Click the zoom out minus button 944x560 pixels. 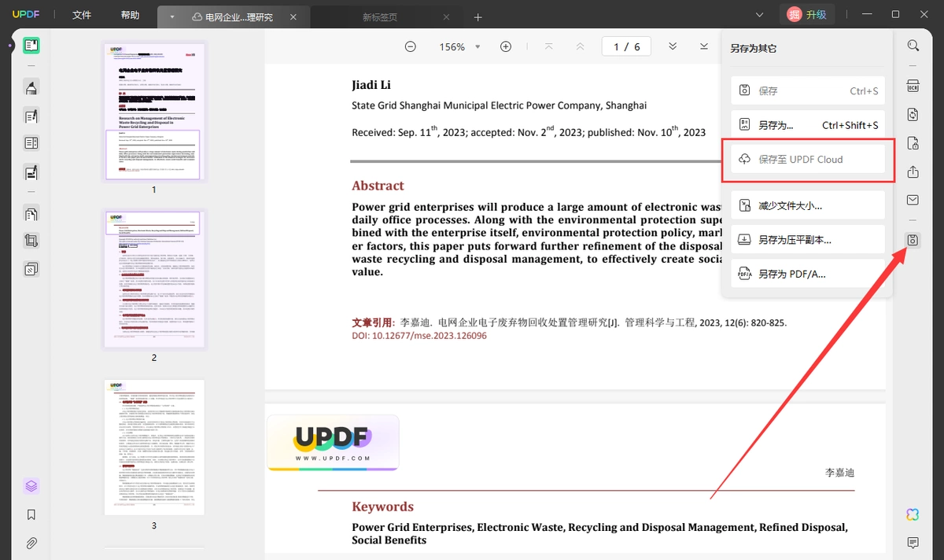[x=411, y=46]
